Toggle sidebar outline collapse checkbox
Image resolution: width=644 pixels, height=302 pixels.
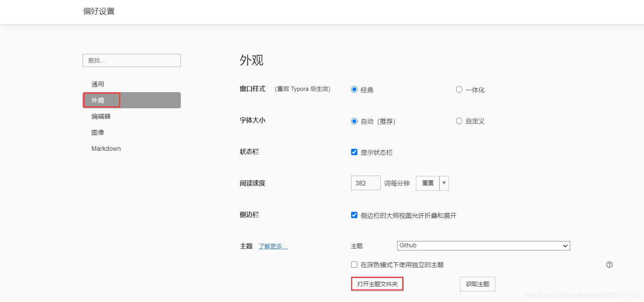(354, 215)
